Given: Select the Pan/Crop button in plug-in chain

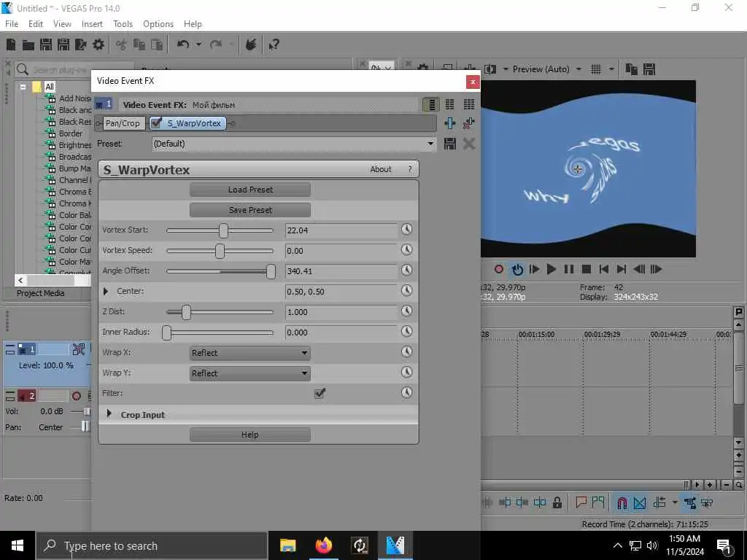Looking at the screenshot, I should pos(123,123).
